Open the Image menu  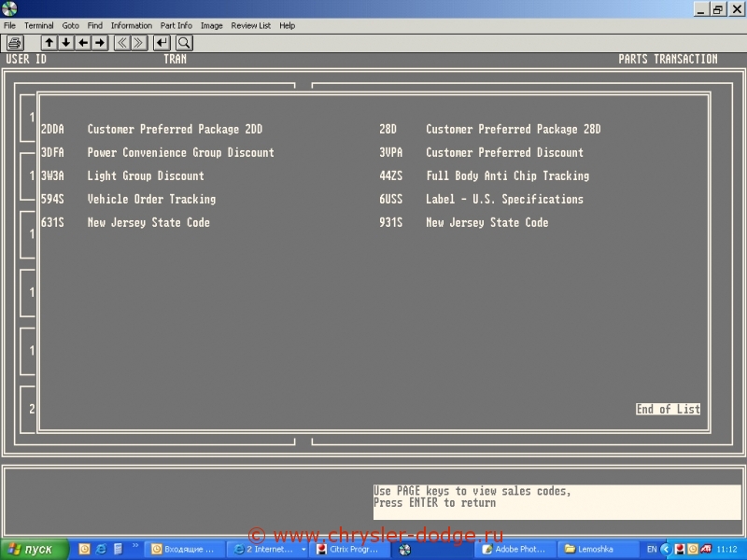point(212,26)
